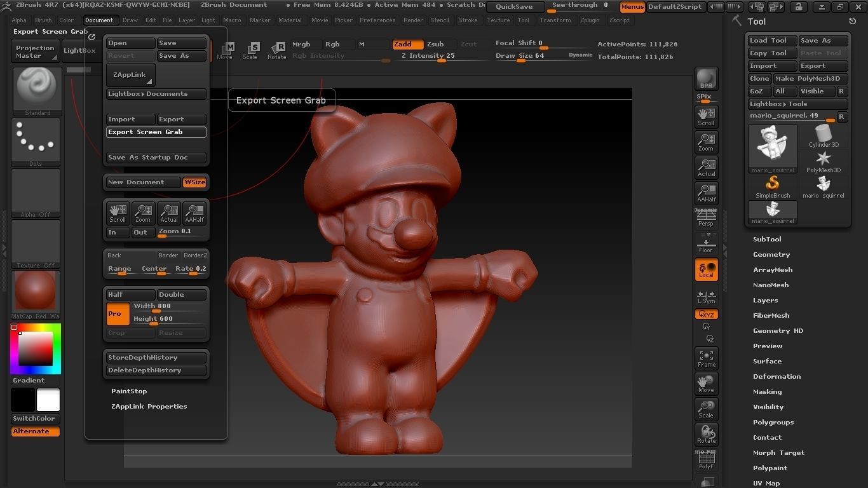Adjust the document Width slider

169,306
